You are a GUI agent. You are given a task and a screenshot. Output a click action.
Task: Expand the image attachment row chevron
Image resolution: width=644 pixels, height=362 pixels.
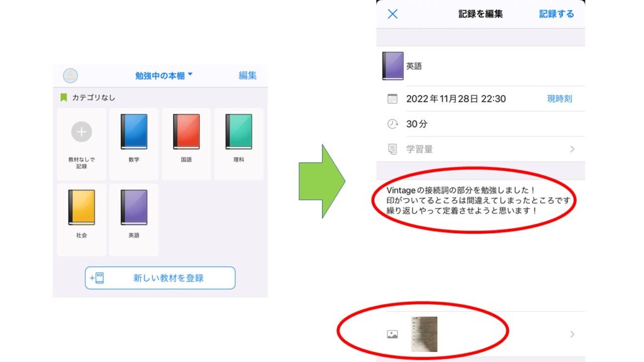pos(572,334)
